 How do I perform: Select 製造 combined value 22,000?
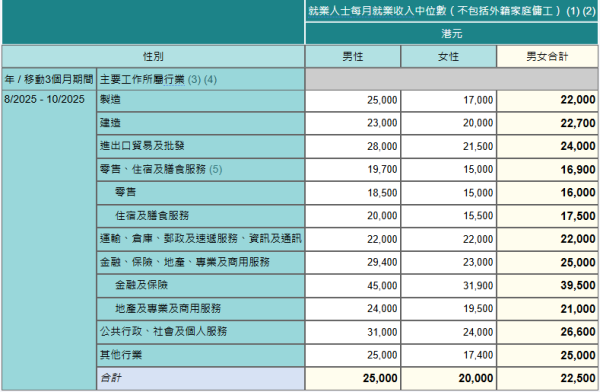tap(547, 101)
